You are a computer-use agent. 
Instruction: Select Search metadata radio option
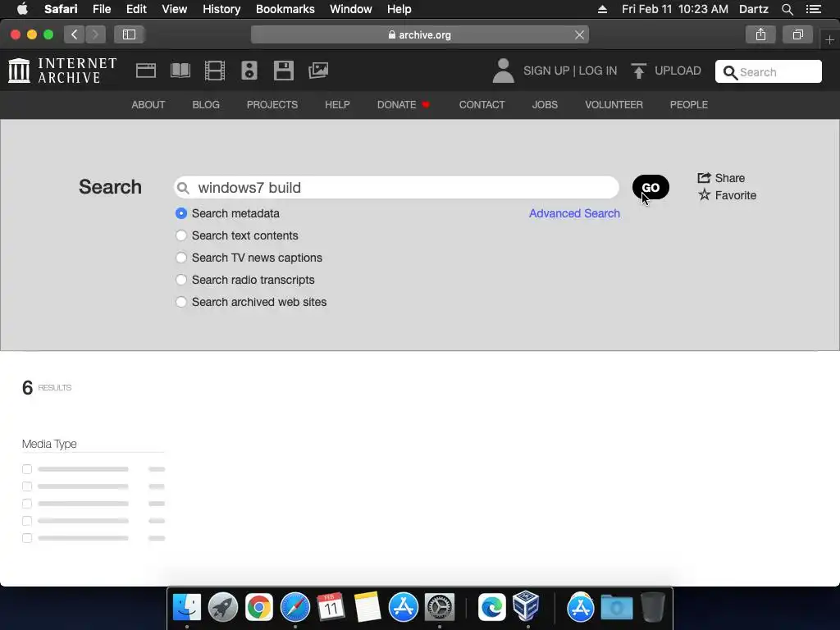[181, 213]
